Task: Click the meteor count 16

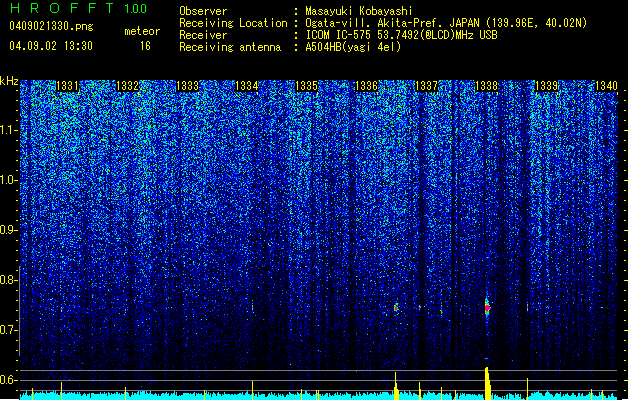Action: 145,46
